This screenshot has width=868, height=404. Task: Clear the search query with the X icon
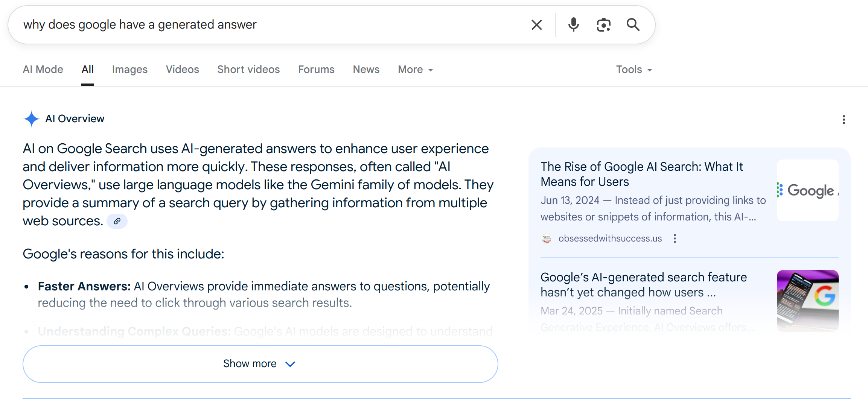click(536, 25)
